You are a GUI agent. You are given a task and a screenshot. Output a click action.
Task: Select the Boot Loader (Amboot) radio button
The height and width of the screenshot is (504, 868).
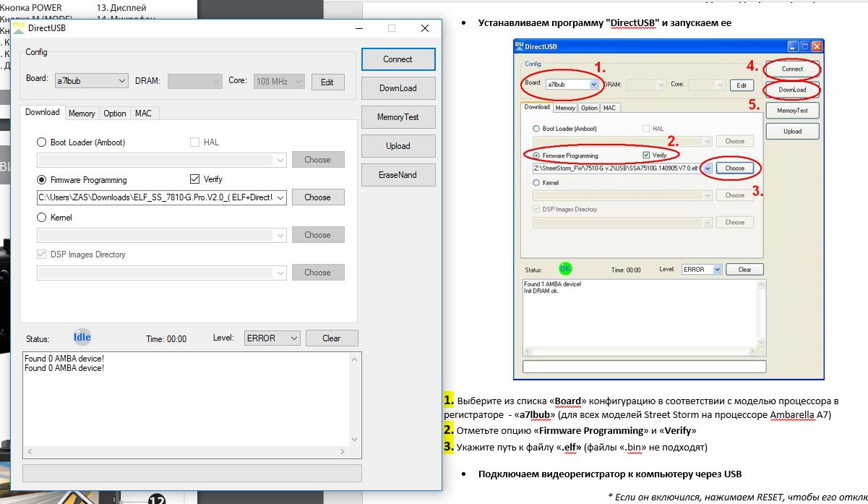pyautogui.click(x=42, y=142)
